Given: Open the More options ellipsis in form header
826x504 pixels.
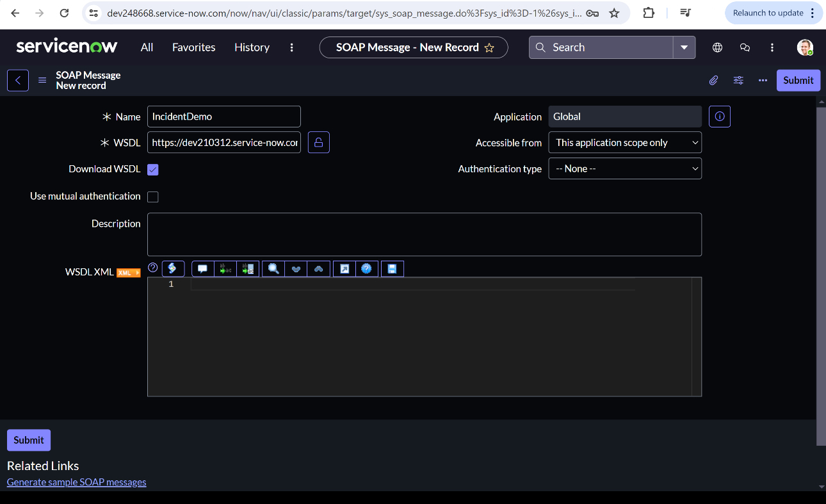Looking at the screenshot, I should [763, 80].
